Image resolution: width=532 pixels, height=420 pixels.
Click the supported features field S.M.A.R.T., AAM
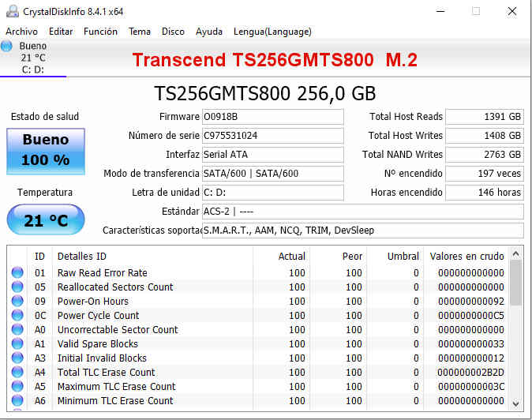pyautogui.click(x=363, y=231)
